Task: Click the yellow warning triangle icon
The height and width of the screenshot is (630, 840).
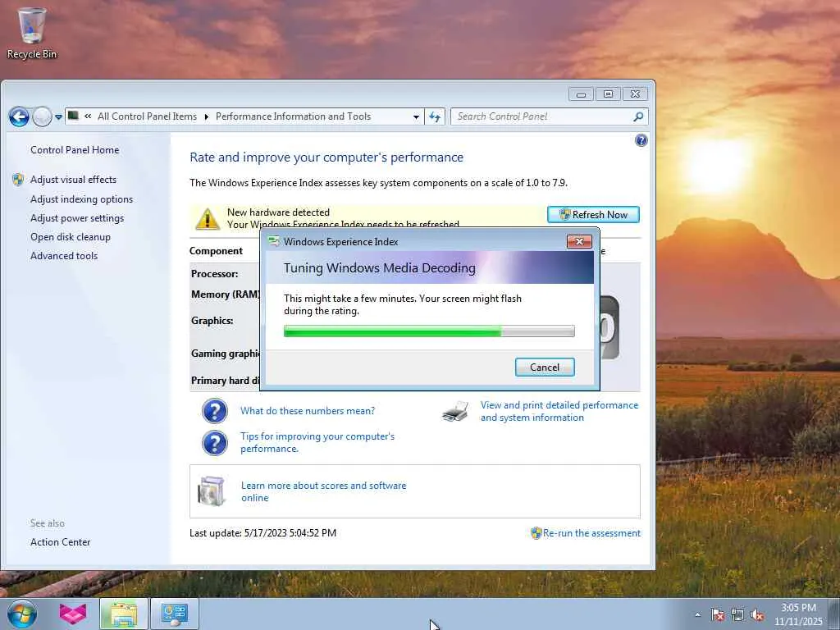Action: pyautogui.click(x=207, y=218)
